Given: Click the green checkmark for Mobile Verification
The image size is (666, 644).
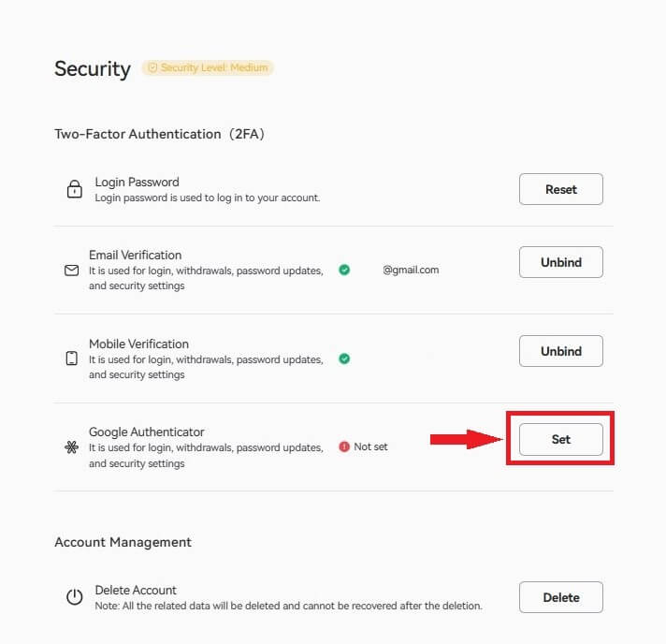Looking at the screenshot, I should pyautogui.click(x=344, y=359).
